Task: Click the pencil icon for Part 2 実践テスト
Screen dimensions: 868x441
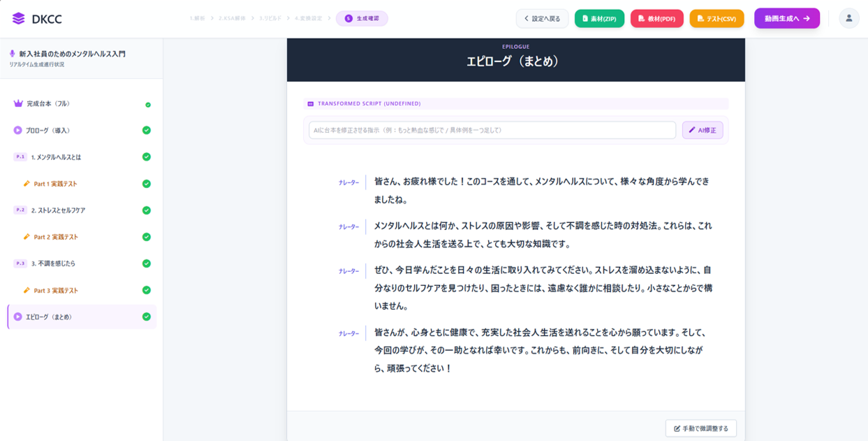Action: [27, 237]
